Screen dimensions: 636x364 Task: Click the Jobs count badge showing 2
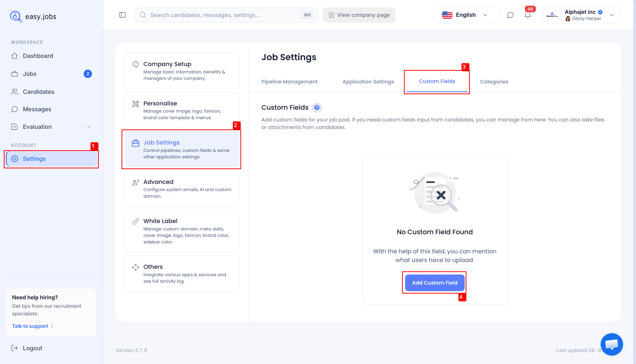pos(88,74)
